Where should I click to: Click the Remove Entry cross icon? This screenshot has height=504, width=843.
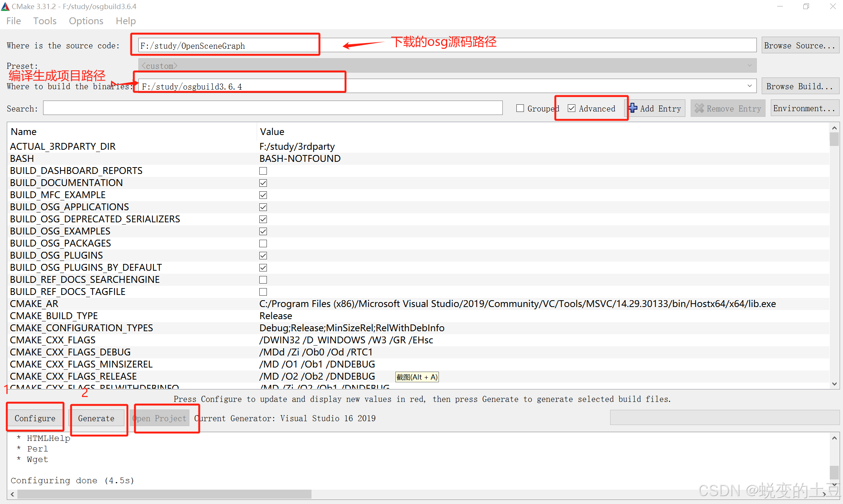699,109
